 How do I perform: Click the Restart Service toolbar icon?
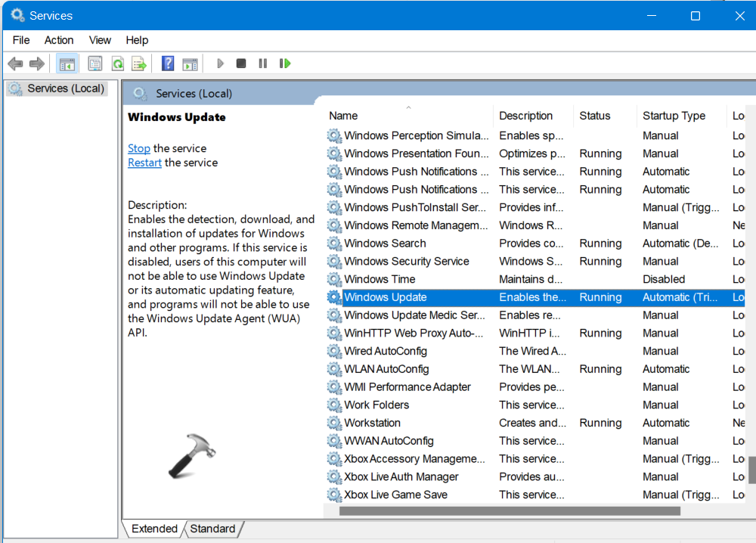pos(285,64)
